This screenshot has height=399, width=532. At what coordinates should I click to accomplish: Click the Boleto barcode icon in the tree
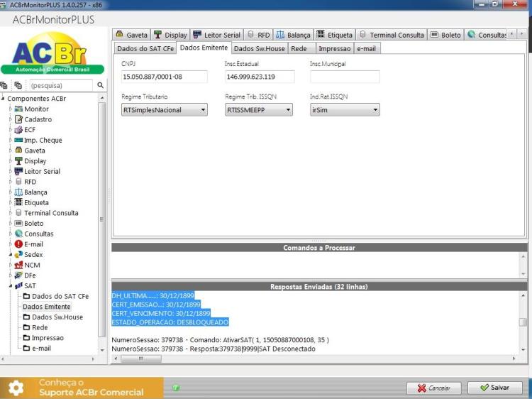point(18,224)
